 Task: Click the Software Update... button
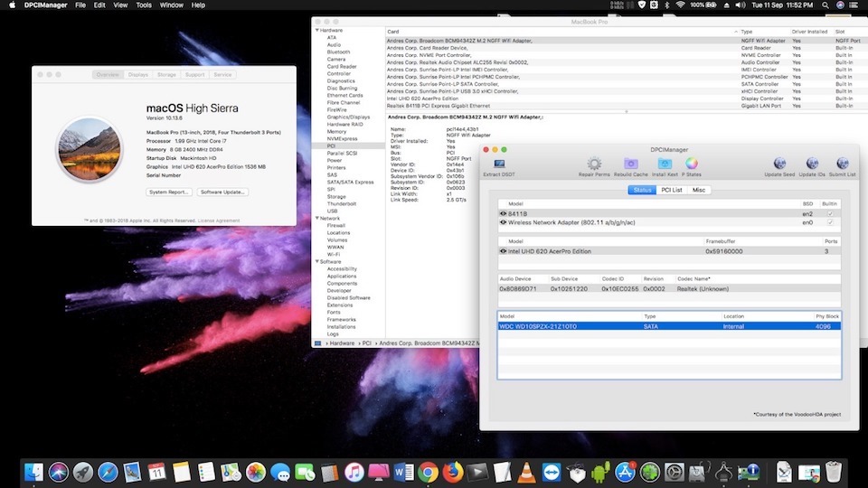[223, 192]
